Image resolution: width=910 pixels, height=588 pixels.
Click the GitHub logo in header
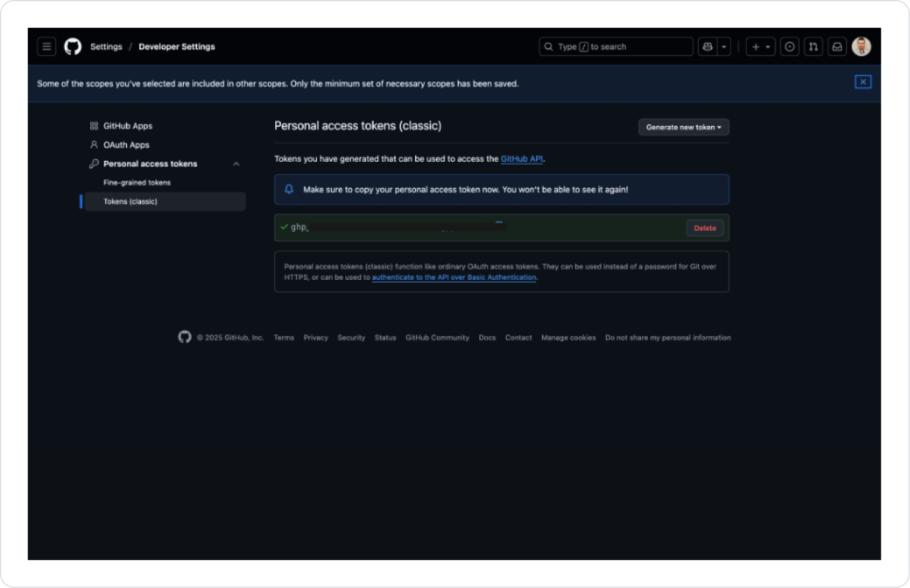(73, 46)
